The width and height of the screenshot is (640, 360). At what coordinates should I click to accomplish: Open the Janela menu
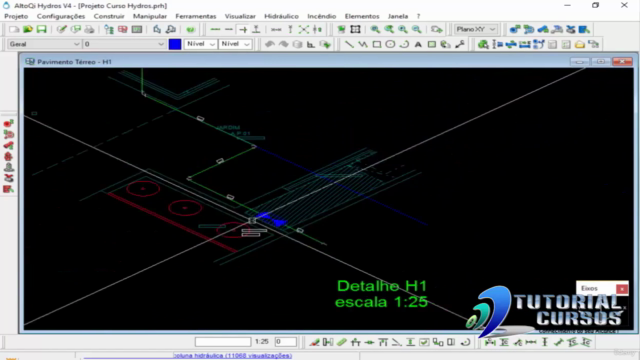398,16
